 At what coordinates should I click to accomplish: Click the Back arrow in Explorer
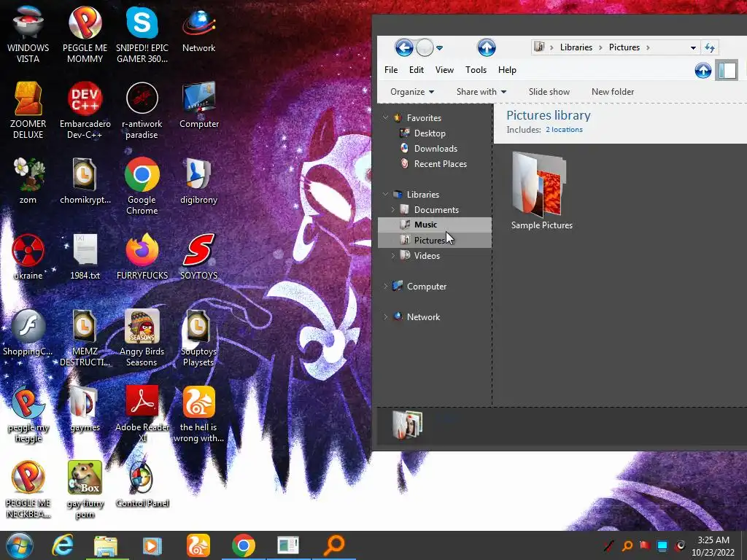[404, 47]
